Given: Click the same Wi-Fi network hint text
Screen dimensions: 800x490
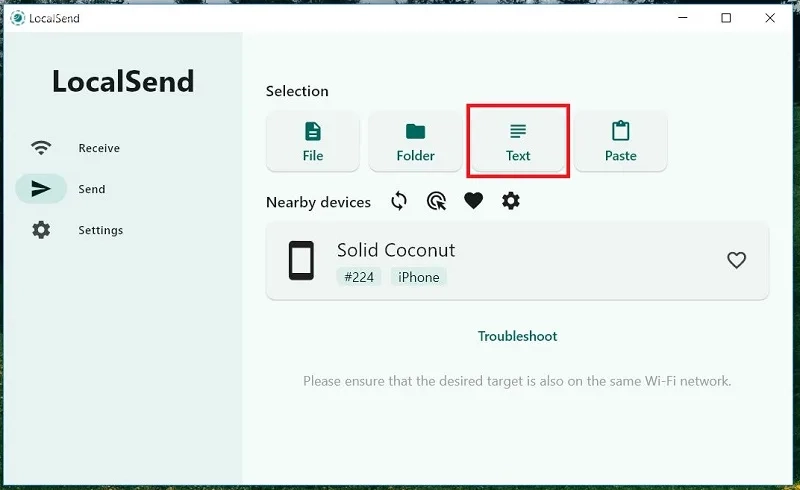Looking at the screenshot, I should pos(517,381).
